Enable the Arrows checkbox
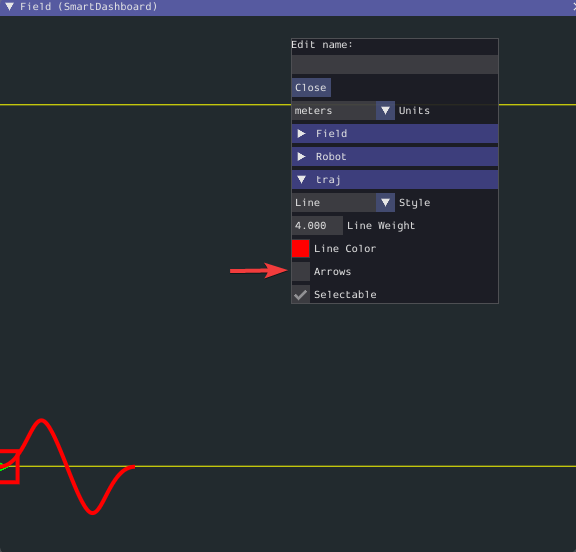 (x=300, y=271)
